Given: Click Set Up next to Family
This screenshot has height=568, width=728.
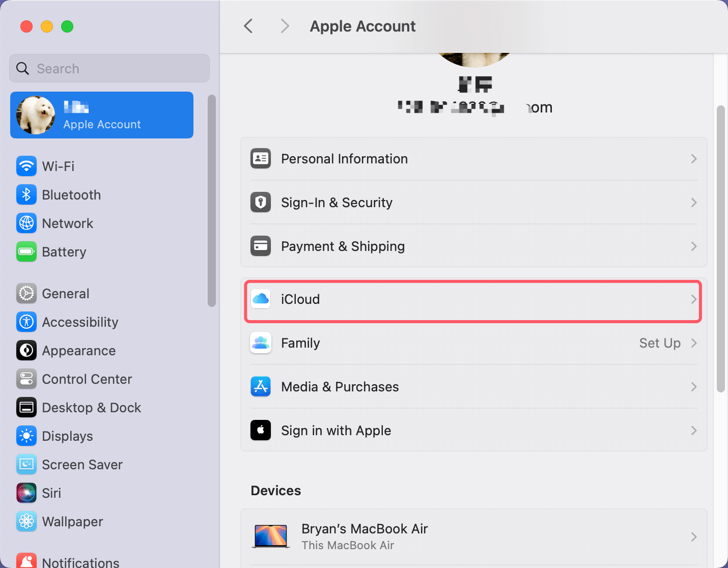Looking at the screenshot, I should pyautogui.click(x=659, y=343).
